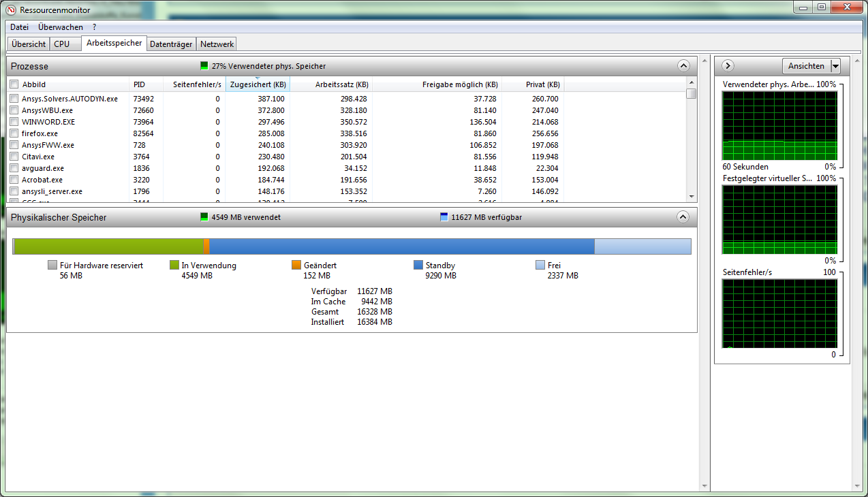
Task: Open the Datei menu
Action: (x=19, y=27)
